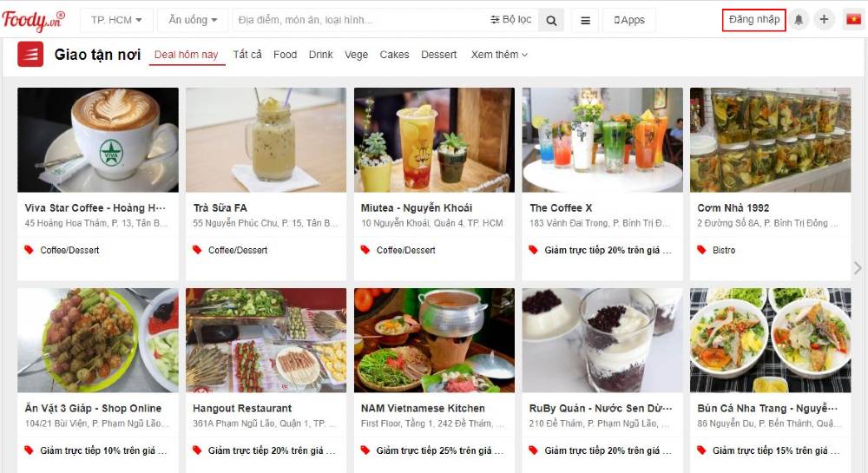Screen dimensions: 868x473
Task: Open the hamburger menu icon
Action: click(585, 21)
